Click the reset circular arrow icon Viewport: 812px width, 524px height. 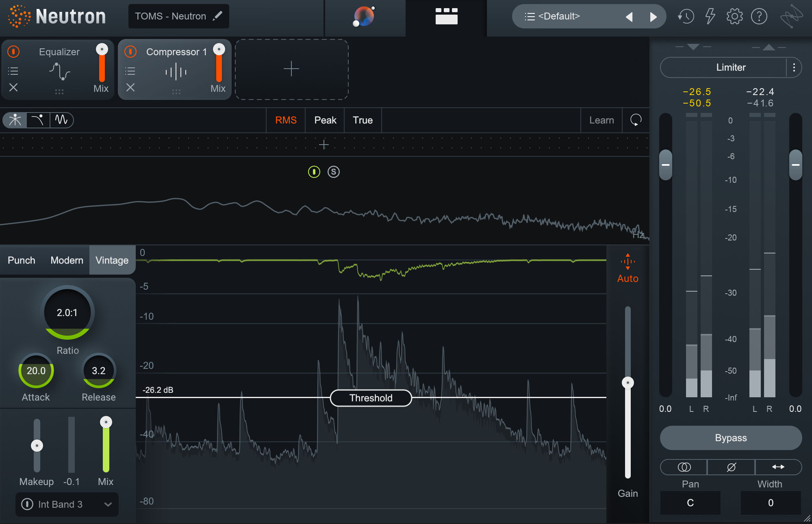tap(636, 120)
